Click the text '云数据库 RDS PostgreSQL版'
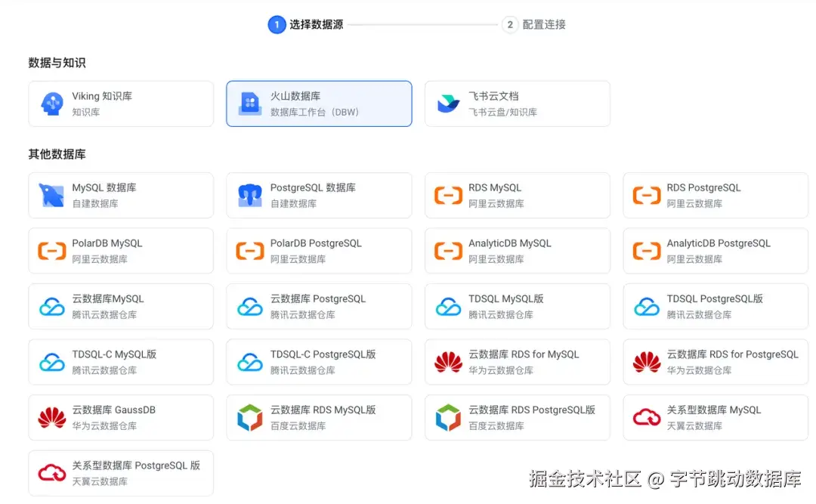Image resolution: width=816 pixels, height=504 pixels. point(532,410)
